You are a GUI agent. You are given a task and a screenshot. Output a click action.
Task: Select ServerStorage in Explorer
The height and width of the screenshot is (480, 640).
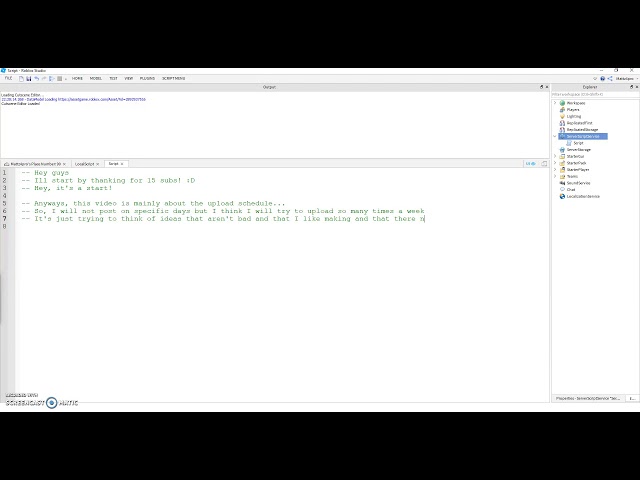578,150
